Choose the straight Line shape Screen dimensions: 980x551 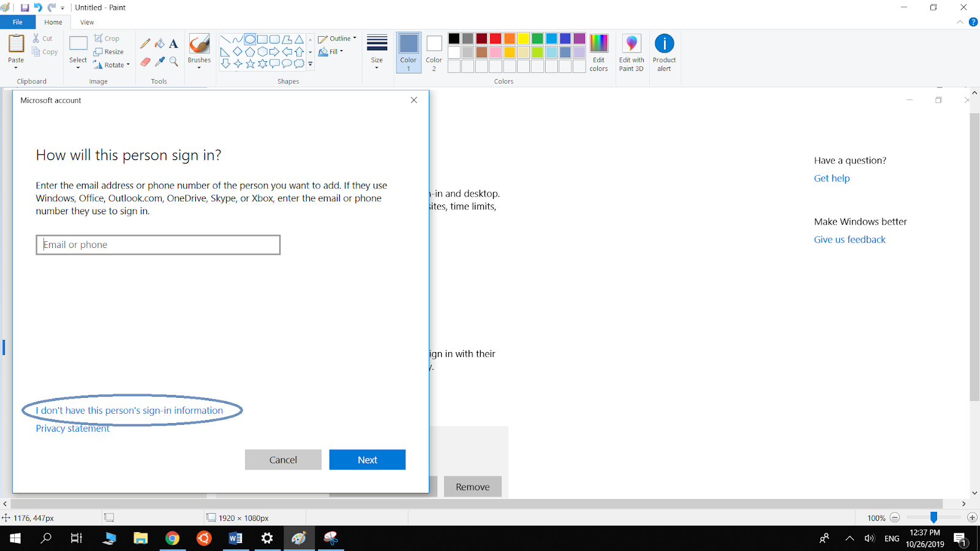pyautogui.click(x=225, y=40)
